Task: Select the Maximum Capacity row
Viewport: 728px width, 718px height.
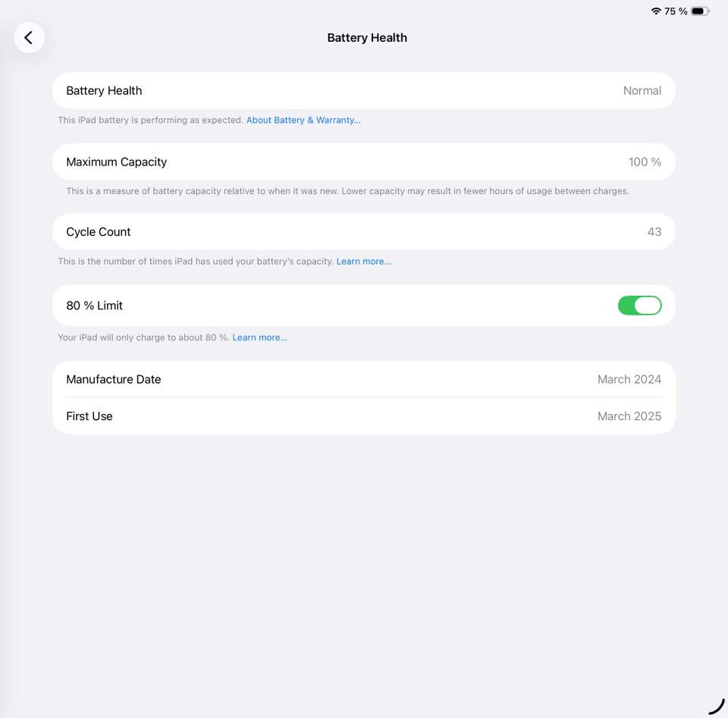Action: (x=363, y=161)
